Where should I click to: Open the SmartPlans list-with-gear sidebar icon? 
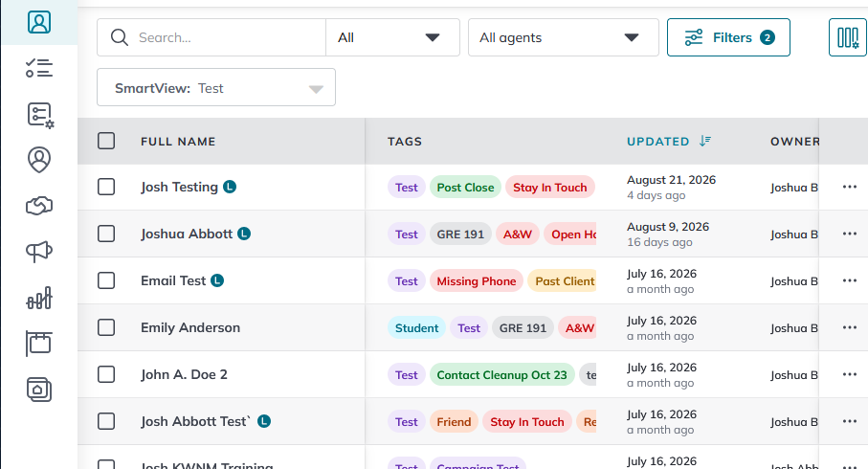tap(40, 115)
